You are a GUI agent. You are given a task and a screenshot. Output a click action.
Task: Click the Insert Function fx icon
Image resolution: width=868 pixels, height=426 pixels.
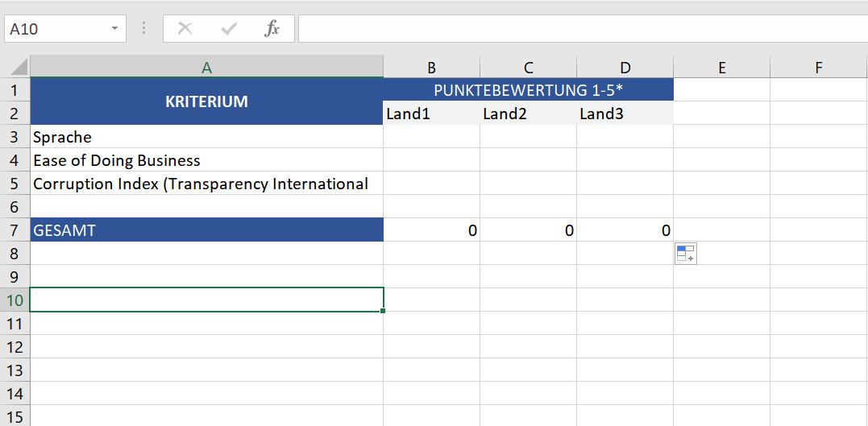[272, 29]
